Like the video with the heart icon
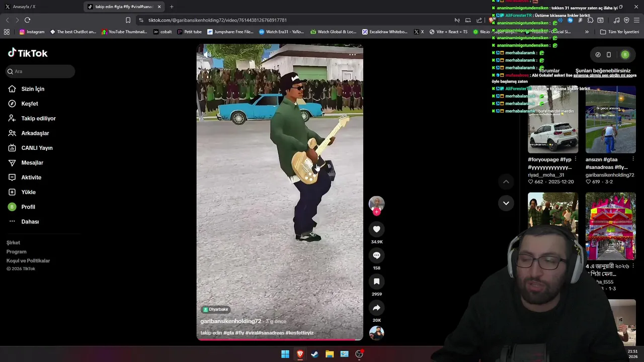The image size is (644, 362). (x=376, y=229)
